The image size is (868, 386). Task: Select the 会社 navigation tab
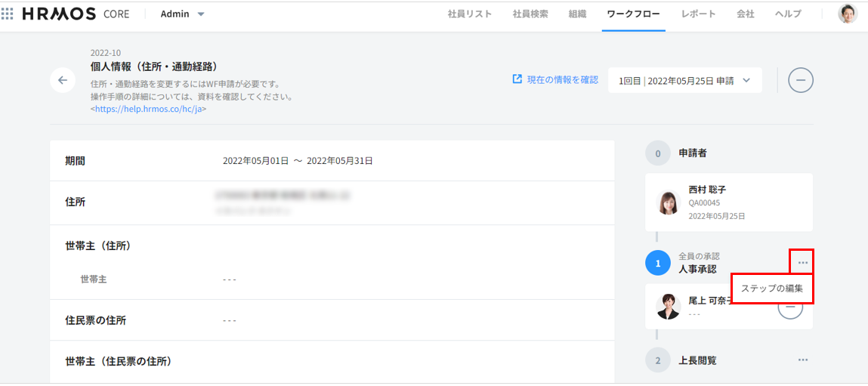[x=745, y=14]
